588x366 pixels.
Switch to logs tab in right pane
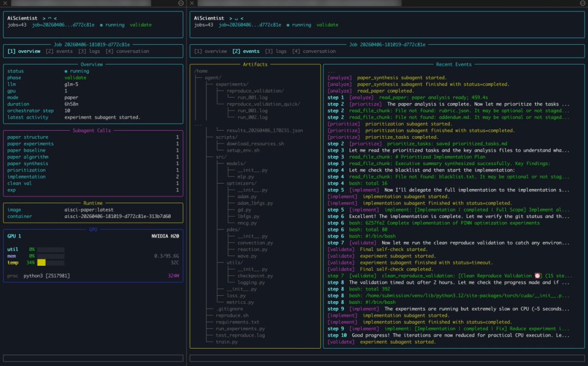[275, 51]
